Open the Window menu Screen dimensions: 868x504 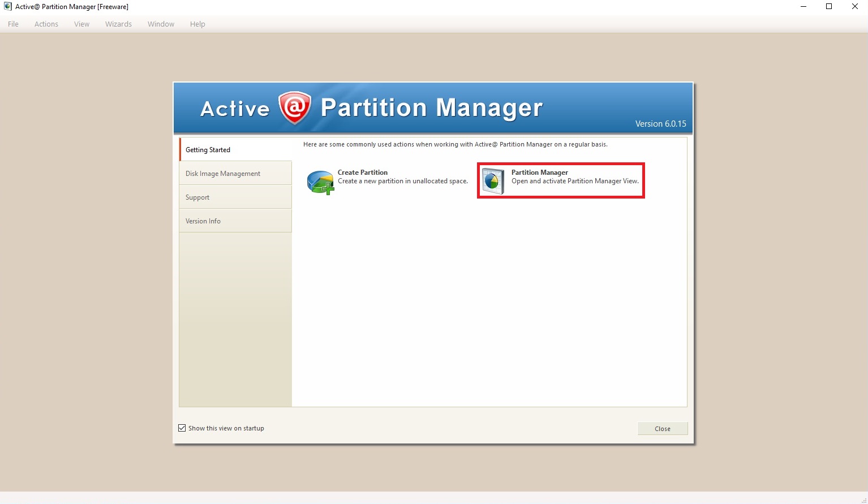(161, 24)
